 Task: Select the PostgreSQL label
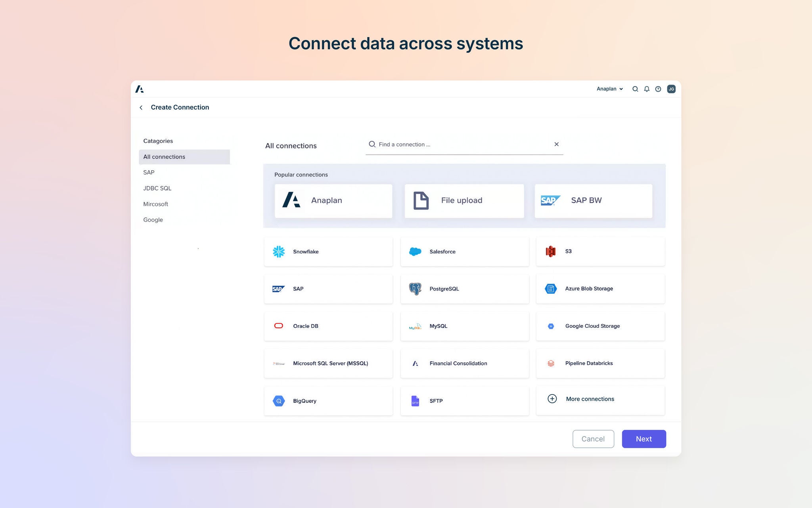point(444,289)
